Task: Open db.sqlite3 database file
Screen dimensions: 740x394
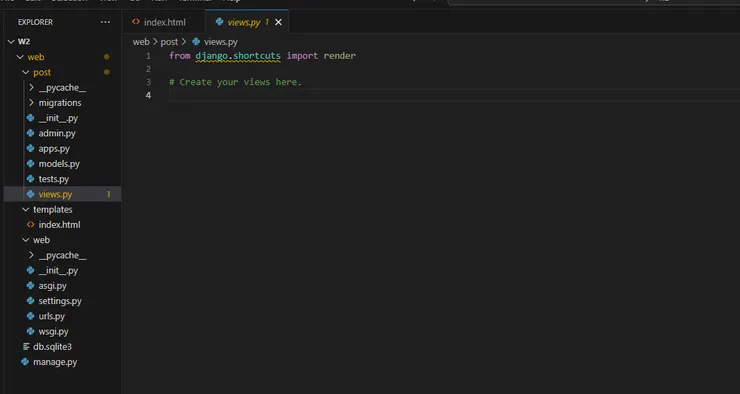Action: point(52,346)
